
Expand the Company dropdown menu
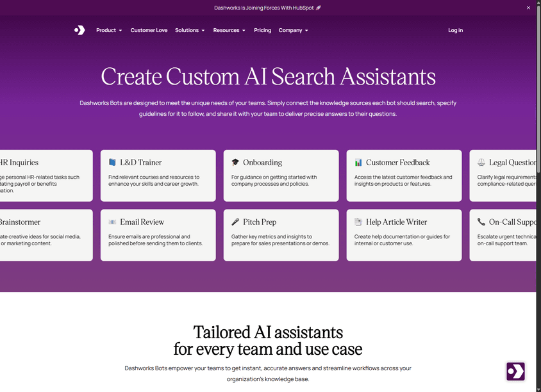(x=294, y=30)
